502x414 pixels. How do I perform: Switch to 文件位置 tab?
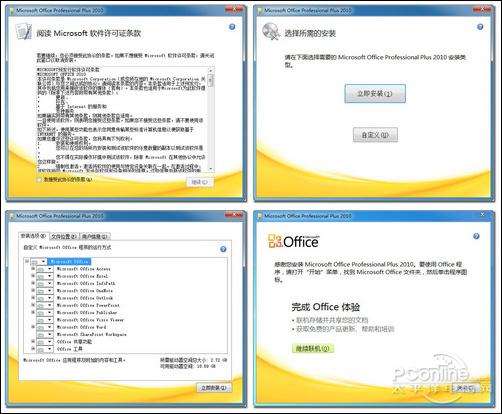(64, 236)
